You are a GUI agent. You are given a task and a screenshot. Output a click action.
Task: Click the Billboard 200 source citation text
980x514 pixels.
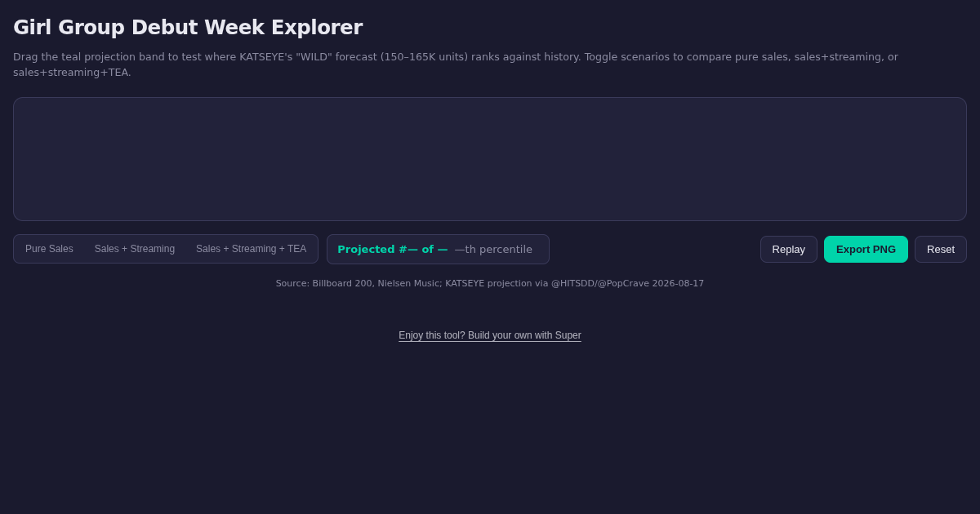[x=490, y=283]
